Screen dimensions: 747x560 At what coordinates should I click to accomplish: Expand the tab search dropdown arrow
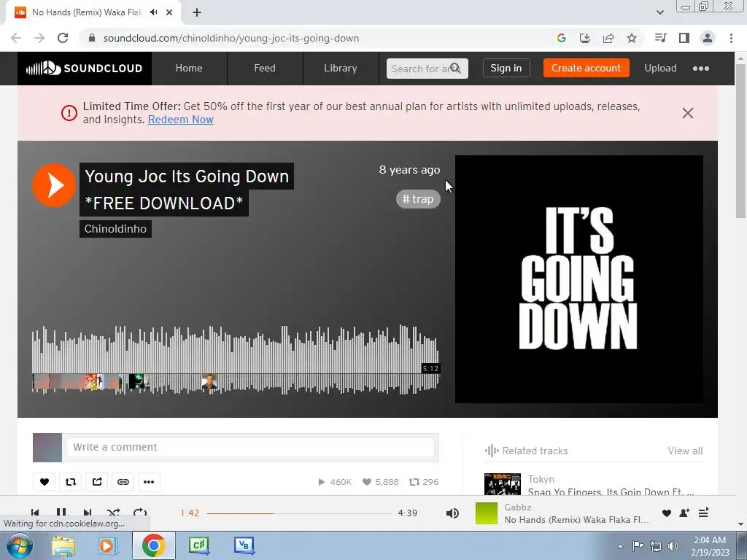click(x=659, y=12)
